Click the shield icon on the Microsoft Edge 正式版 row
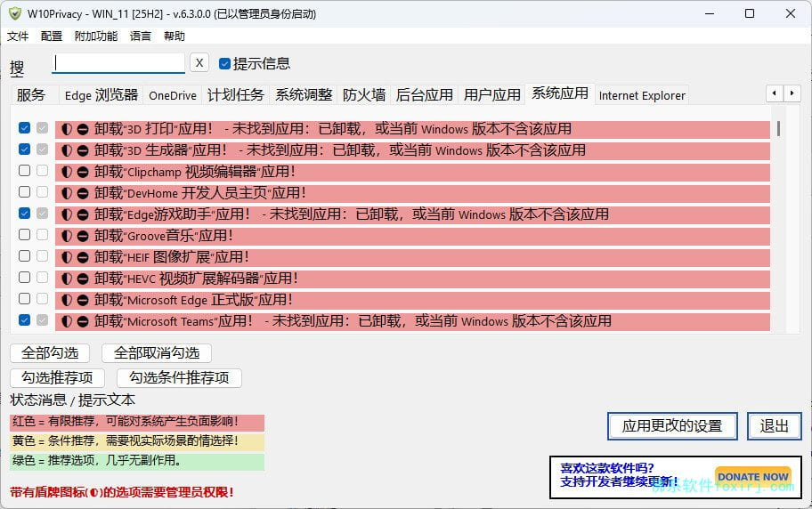Viewport: 812px width, 509px height. pyautogui.click(x=66, y=300)
